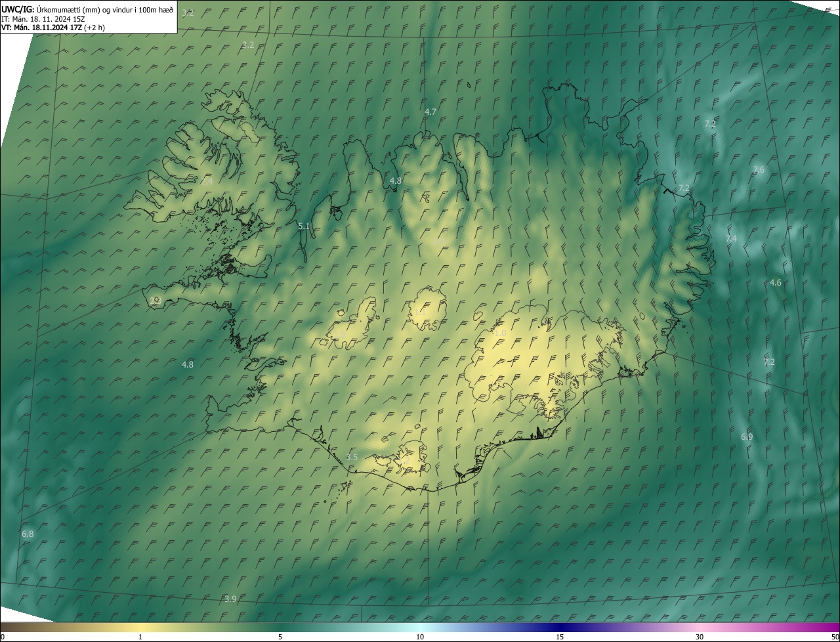This screenshot has height=642, width=840.
Task: Click the 4.7 value label on the map
Action: pyautogui.click(x=430, y=112)
